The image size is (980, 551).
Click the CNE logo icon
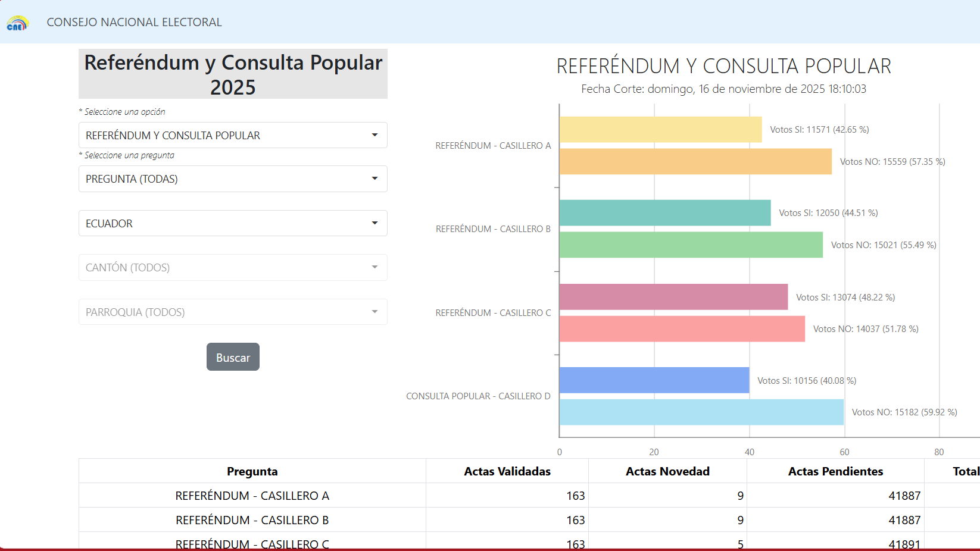(17, 23)
